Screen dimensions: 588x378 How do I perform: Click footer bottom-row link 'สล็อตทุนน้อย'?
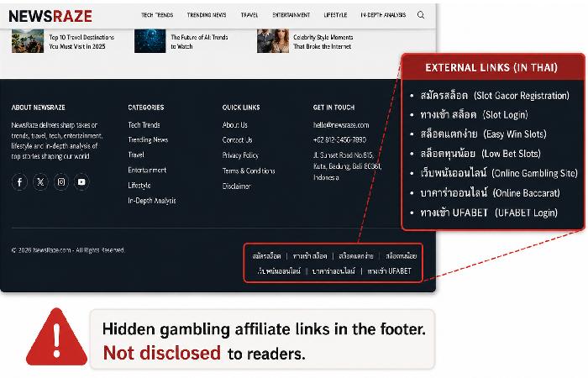[402, 255]
